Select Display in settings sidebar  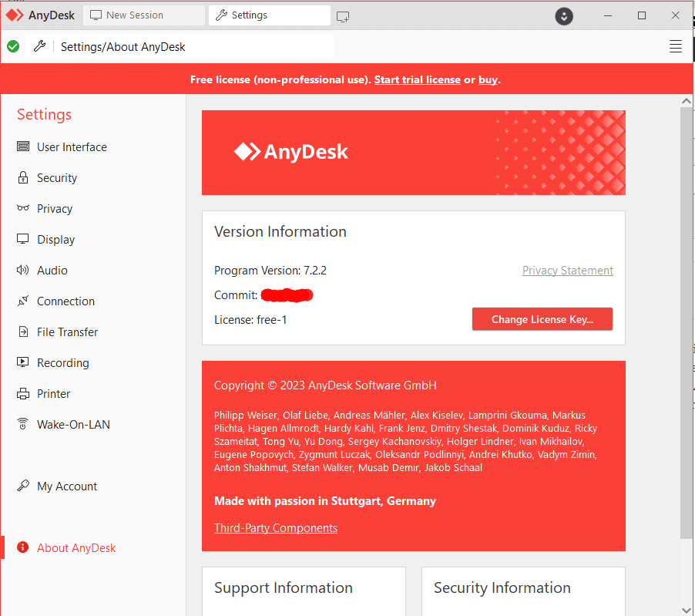click(55, 240)
